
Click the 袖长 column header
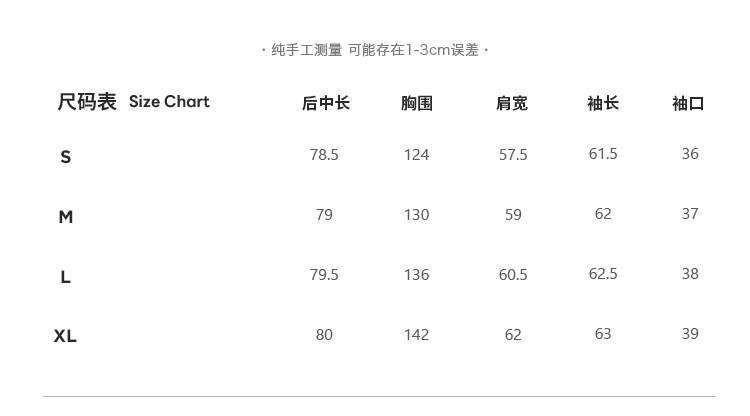(603, 103)
